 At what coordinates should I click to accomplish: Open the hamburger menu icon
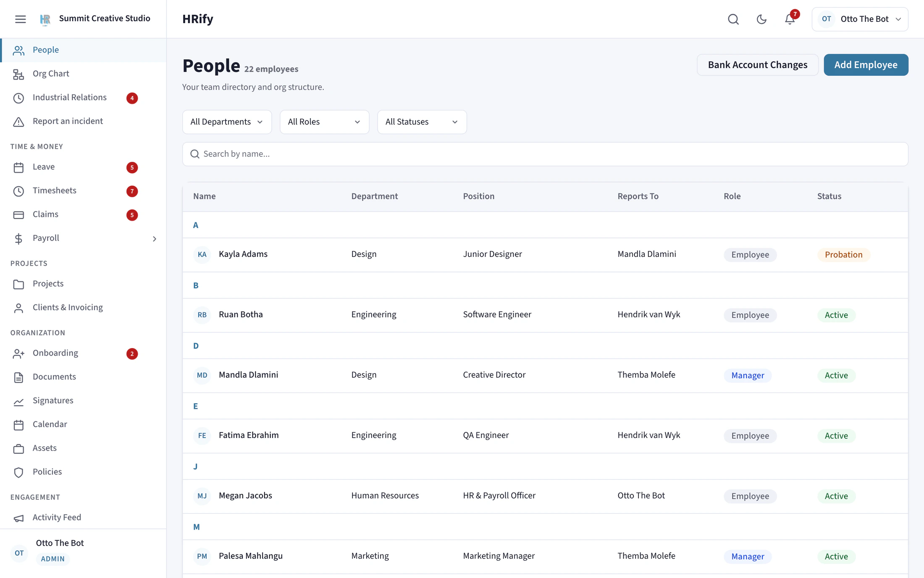pyautogui.click(x=20, y=19)
